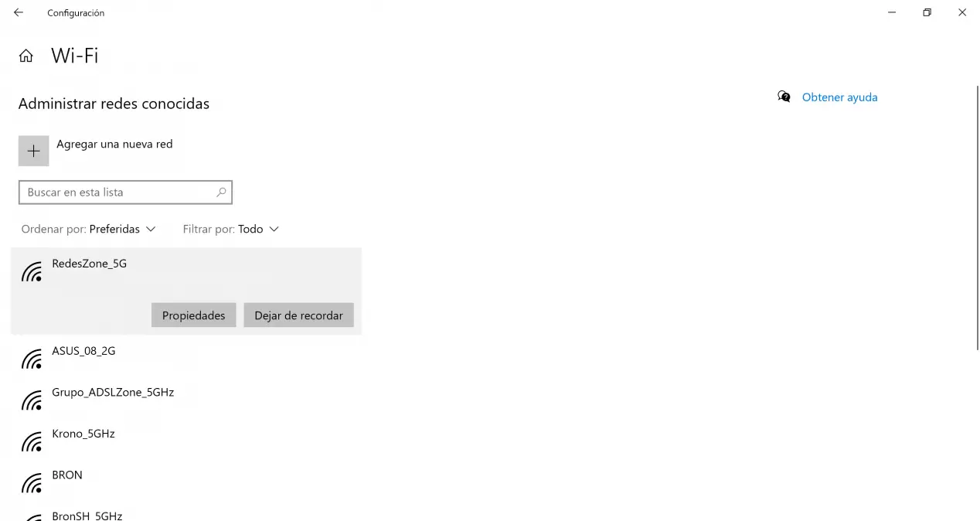
Task: Click the plus icon to add network
Action: 33,151
